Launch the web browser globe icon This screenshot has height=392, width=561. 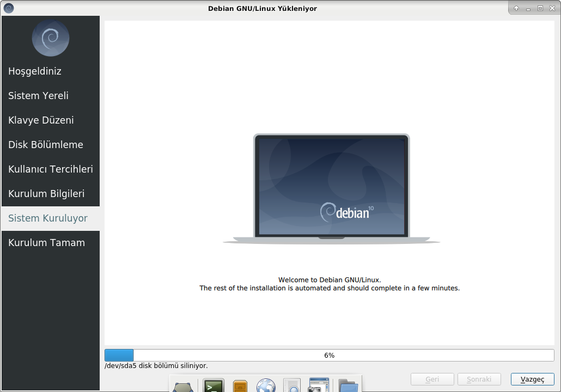click(x=266, y=385)
